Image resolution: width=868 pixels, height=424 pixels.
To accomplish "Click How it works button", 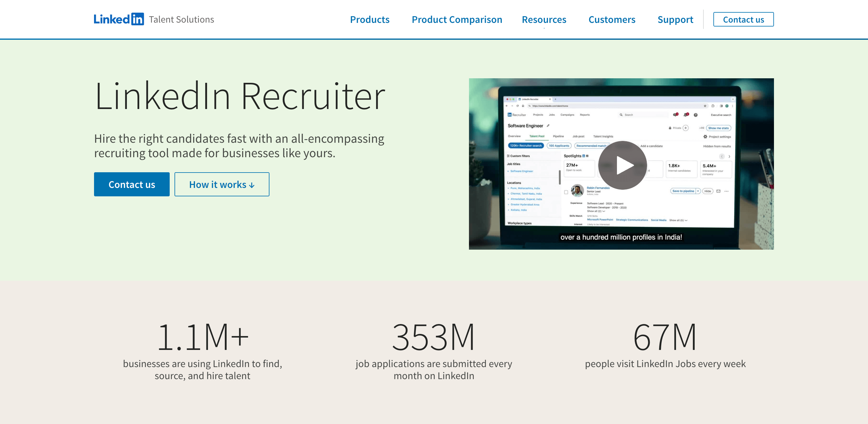I will (x=222, y=184).
